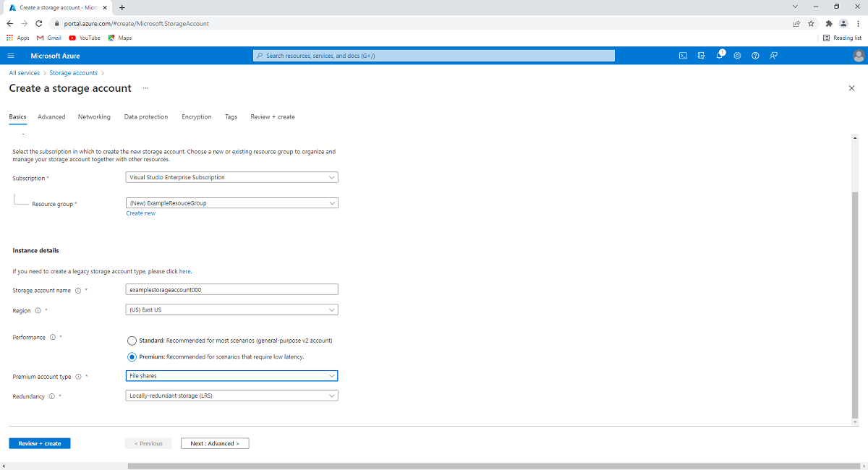
Task: Open portal settings gear icon
Action: coord(737,56)
